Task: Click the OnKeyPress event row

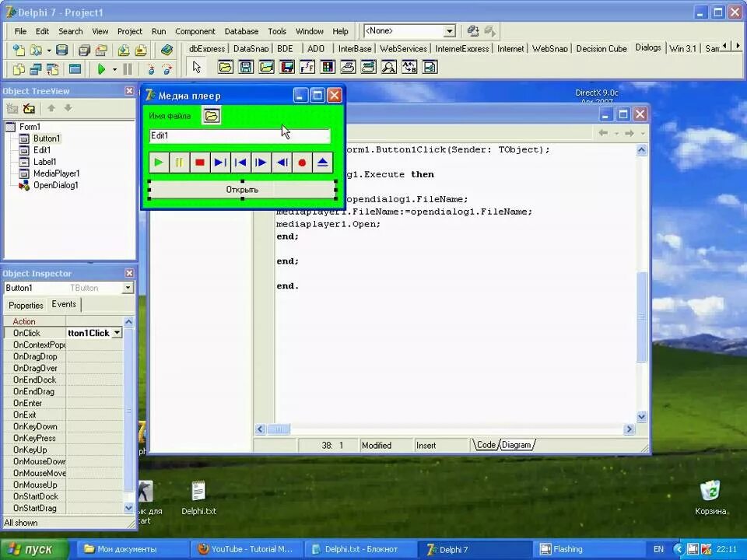Action: [63, 438]
